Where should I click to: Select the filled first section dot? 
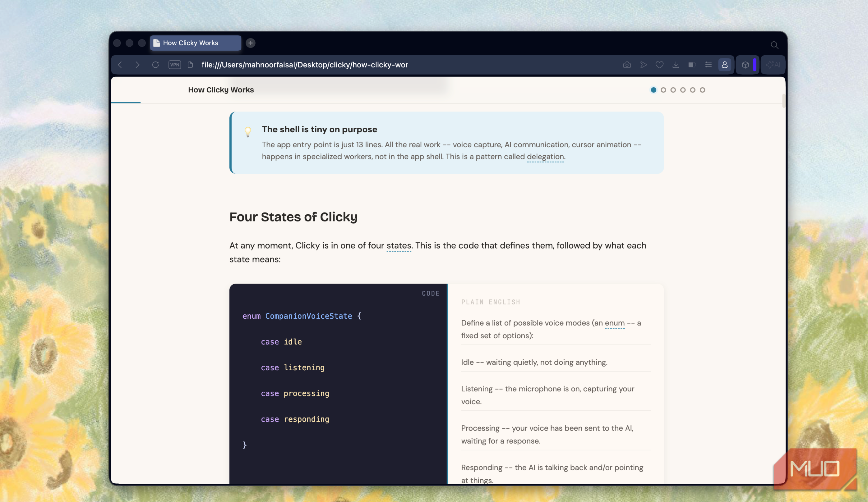pos(653,90)
